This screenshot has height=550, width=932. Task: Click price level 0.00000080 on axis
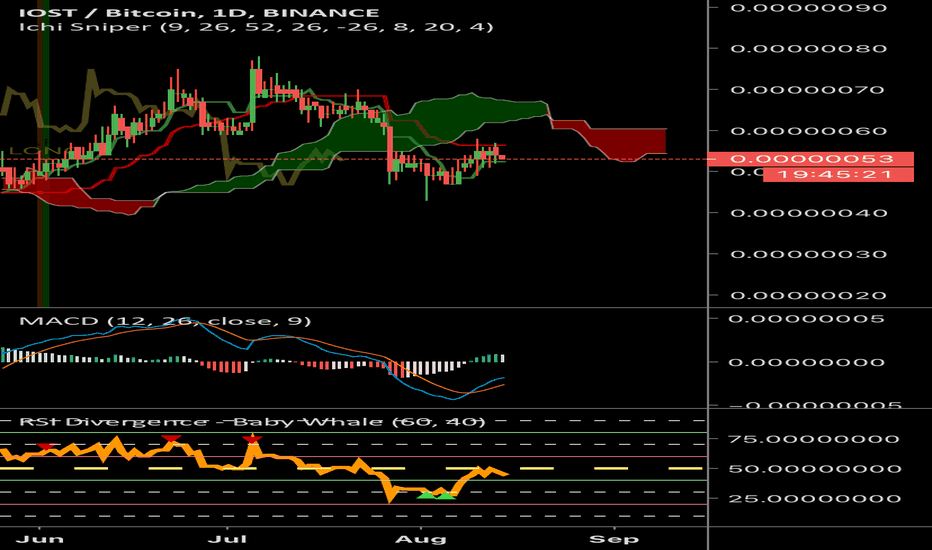pyautogui.click(x=808, y=49)
